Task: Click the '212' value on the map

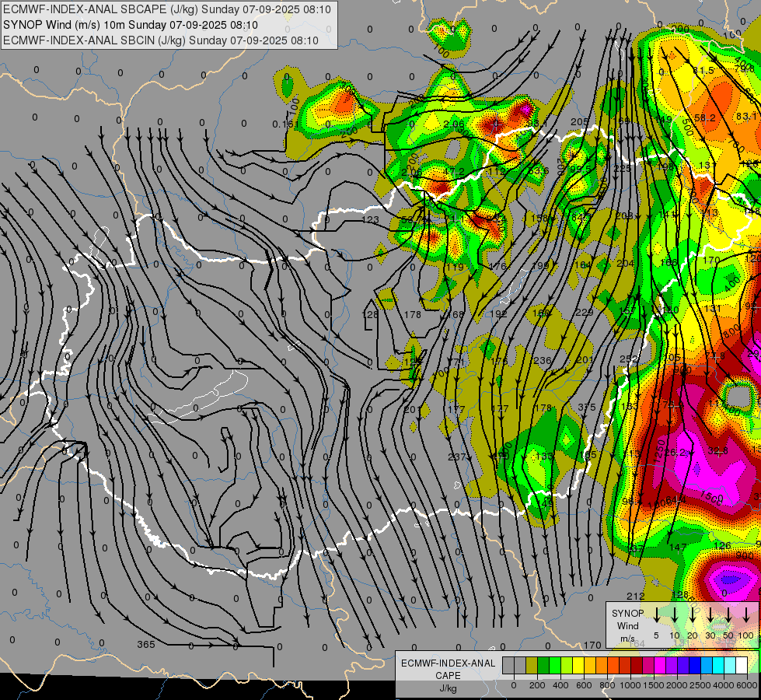Action: coord(636,596)
